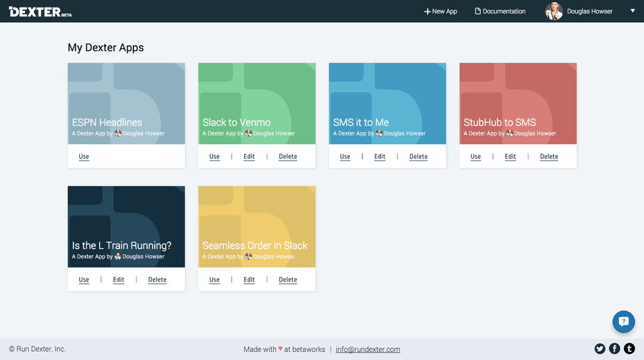The image size is (644, 360).
Task: Delete the Slack to Venmo app
Action: [288, 157]
